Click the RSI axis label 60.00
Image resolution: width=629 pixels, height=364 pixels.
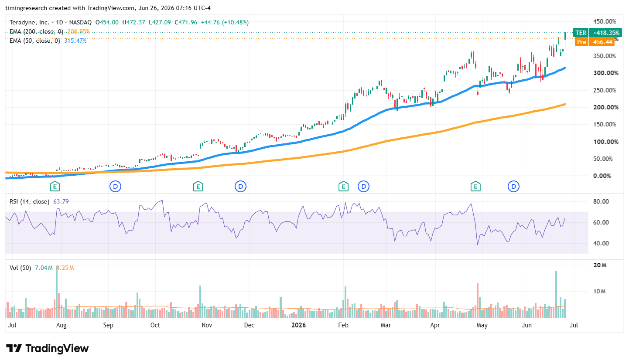tap(602, 222)
